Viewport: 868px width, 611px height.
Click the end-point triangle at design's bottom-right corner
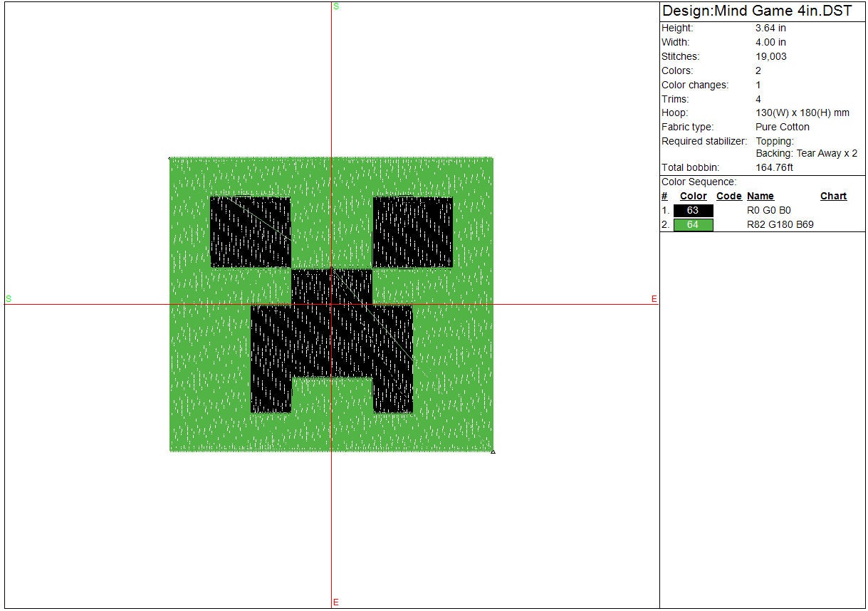[x=493, y=451]
